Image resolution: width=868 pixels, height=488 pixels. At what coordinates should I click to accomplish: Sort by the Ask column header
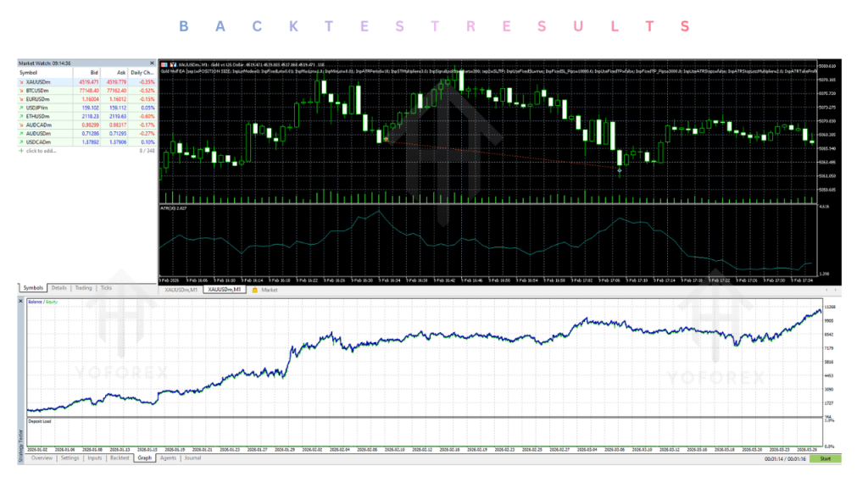pyautogui.click(x=114, y=73)
